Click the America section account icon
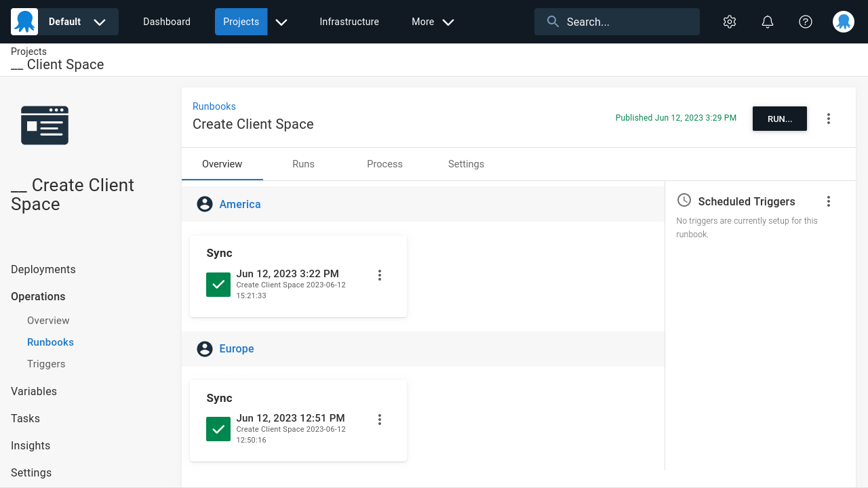This screenshot has height=488, width=868. click(205, 203)
